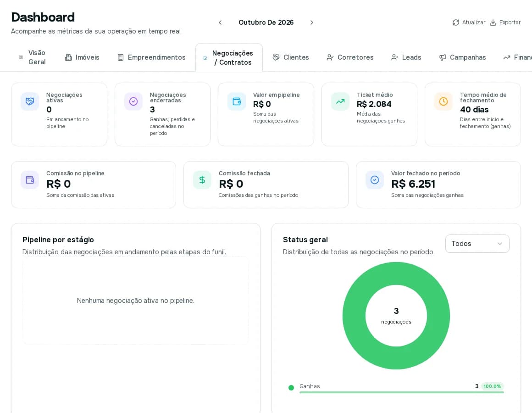Click 'Nenhuma negociação ativa no pipeline.' message

(x=136, y=301)
